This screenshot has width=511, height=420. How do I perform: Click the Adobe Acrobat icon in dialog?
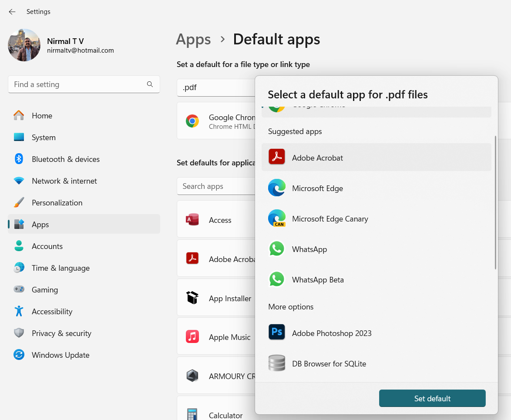click(277, 157)
